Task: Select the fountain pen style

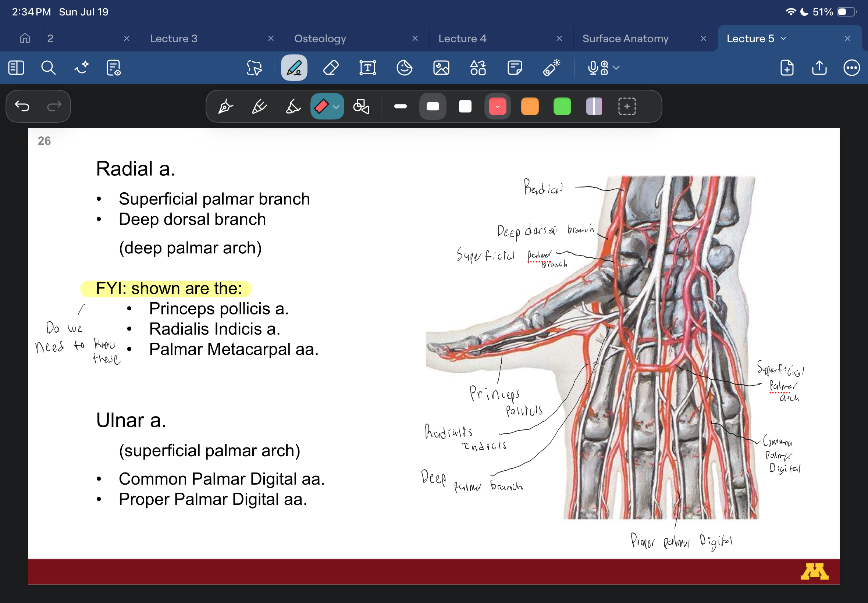Action: pyautogui.click(x=225, y=106)
